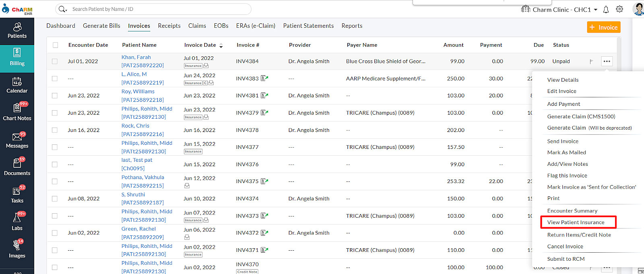This screenshot has height=274, width=644.
Task: Click claim icon next to INV4381
Action: pos(264,96)
